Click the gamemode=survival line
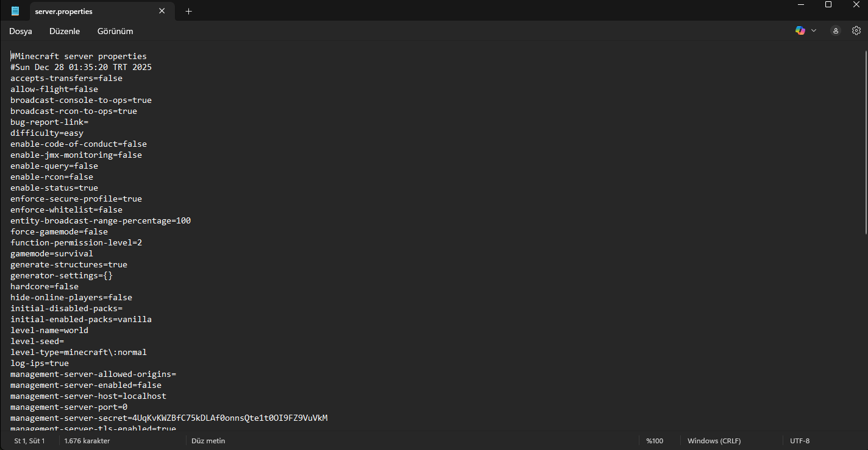Viewport: 868px width, 450px height. [x=52, y=253]
